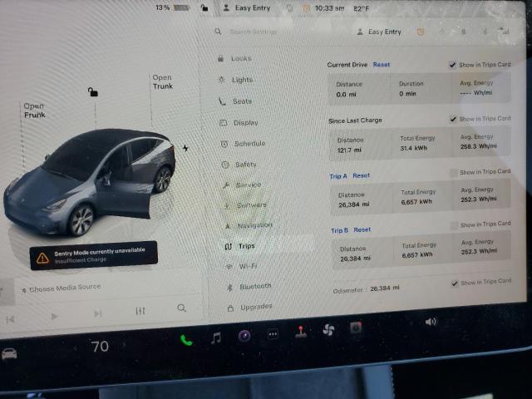Open climate fan controls icon
Screen dimensions: 532x399
pos(328,329)
